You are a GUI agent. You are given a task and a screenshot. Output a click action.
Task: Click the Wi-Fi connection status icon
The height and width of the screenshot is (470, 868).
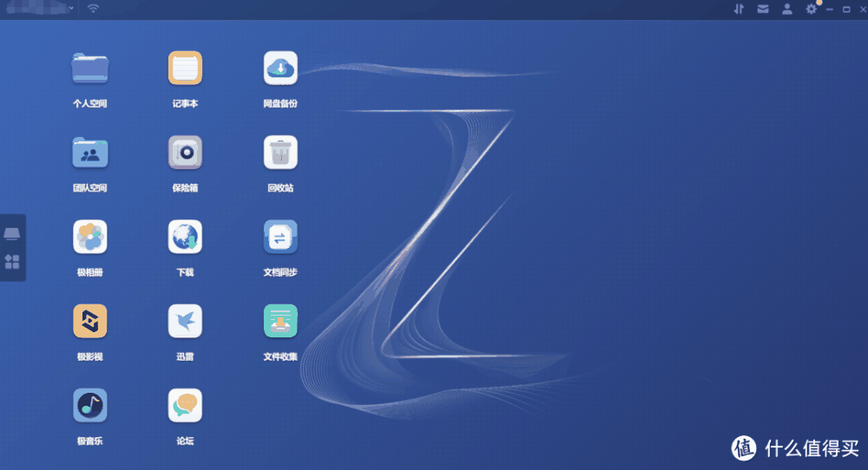click(x=93, y=10)
